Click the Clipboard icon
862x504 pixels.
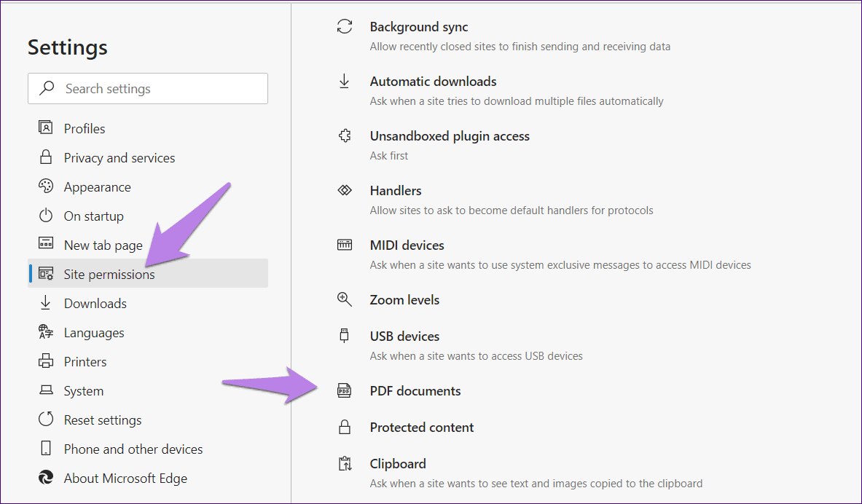point(344,463)
